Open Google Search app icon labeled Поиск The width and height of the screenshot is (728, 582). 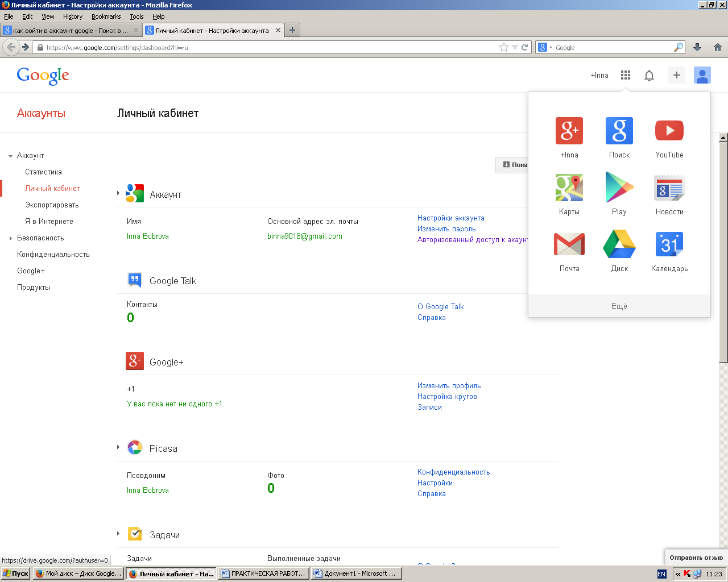point(619,131)
